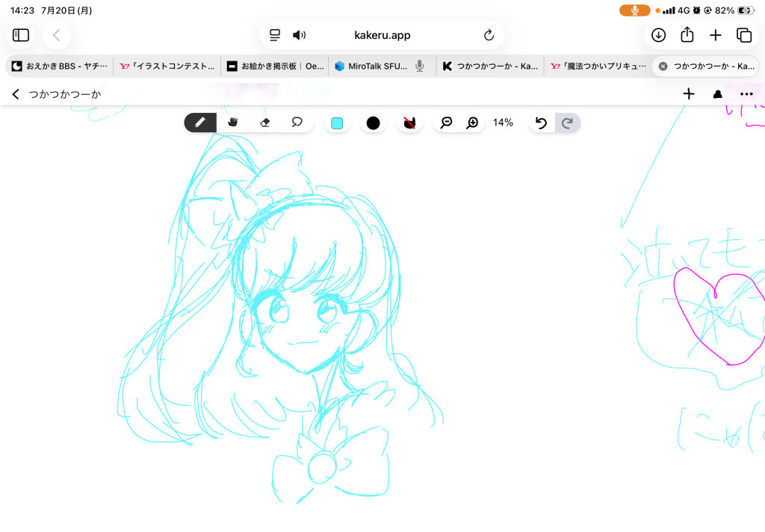
Task: Choose the lasso selection tool
Action: 297,123
